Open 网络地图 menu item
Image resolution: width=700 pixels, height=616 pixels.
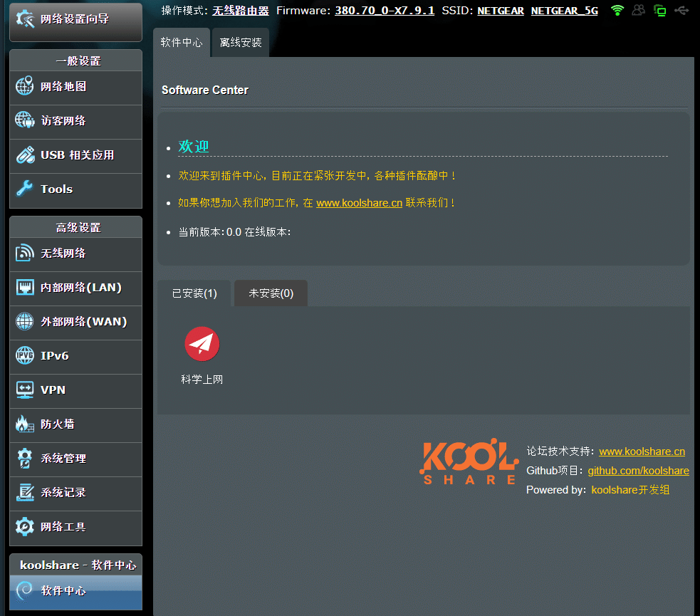tap(76, 88)
